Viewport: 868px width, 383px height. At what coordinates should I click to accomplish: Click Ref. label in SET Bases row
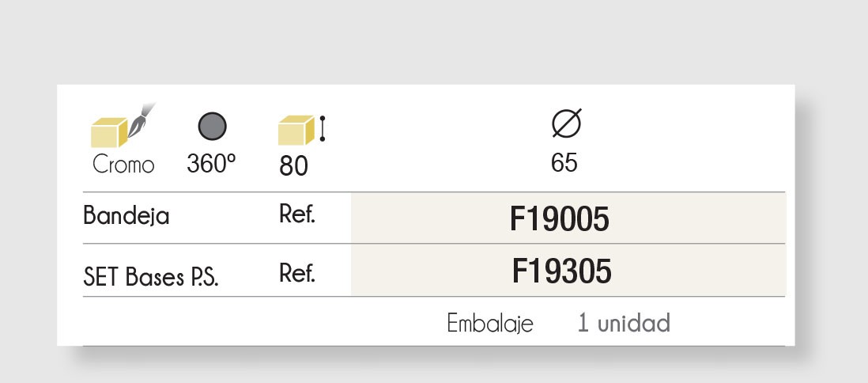click(x=297, y=273)
